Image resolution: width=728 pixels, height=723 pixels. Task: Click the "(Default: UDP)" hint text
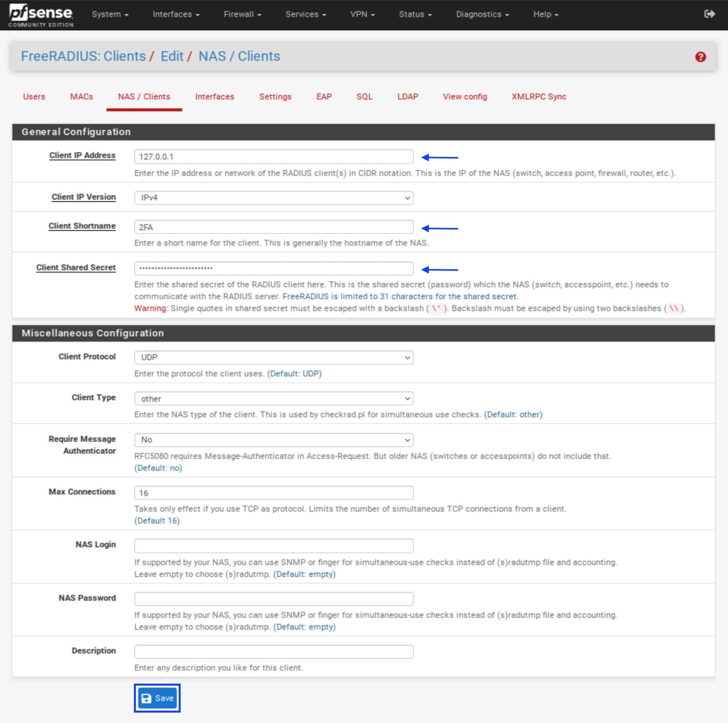click(x=295, y=373)
